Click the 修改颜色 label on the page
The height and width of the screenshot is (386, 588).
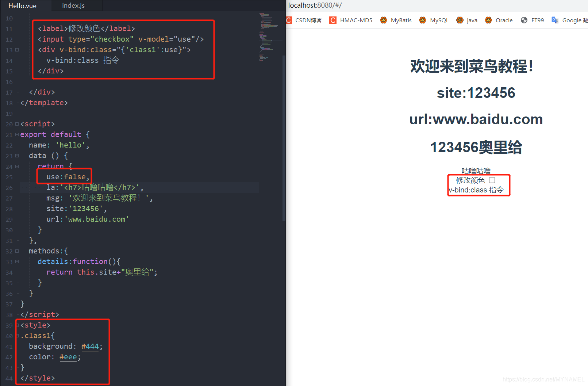pyautogui.click(x=470, y=180)
